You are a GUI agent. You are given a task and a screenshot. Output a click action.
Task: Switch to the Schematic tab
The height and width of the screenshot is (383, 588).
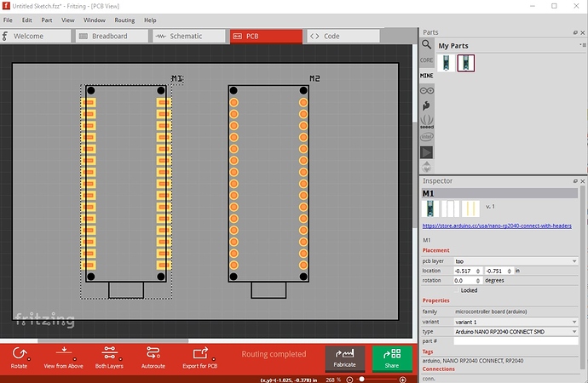pos(188,37)
